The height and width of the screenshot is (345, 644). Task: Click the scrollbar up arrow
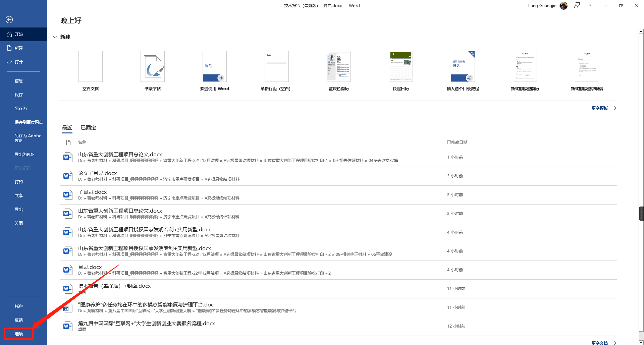click(641, 32)
